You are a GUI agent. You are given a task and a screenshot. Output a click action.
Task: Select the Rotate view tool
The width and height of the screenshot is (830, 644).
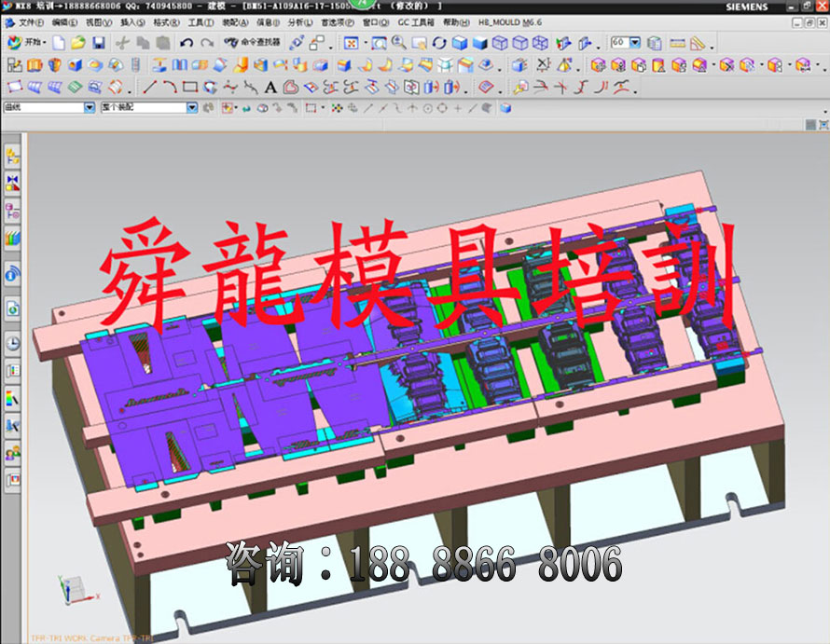(439, 43)
